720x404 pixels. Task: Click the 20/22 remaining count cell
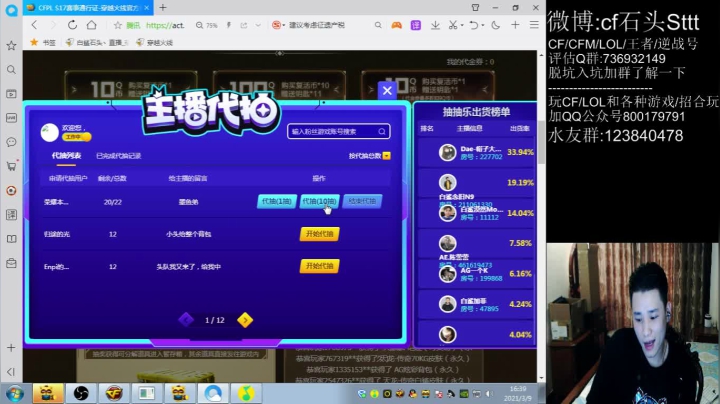point(112,202)
